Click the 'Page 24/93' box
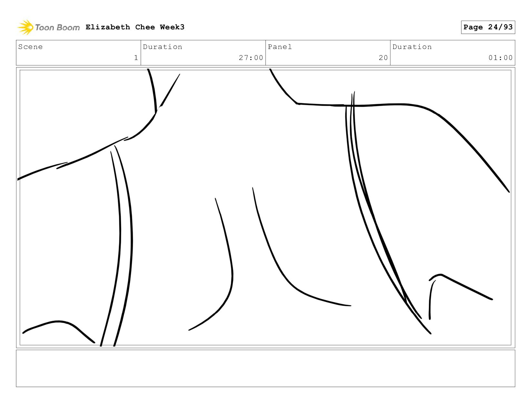 coord(488,27)
